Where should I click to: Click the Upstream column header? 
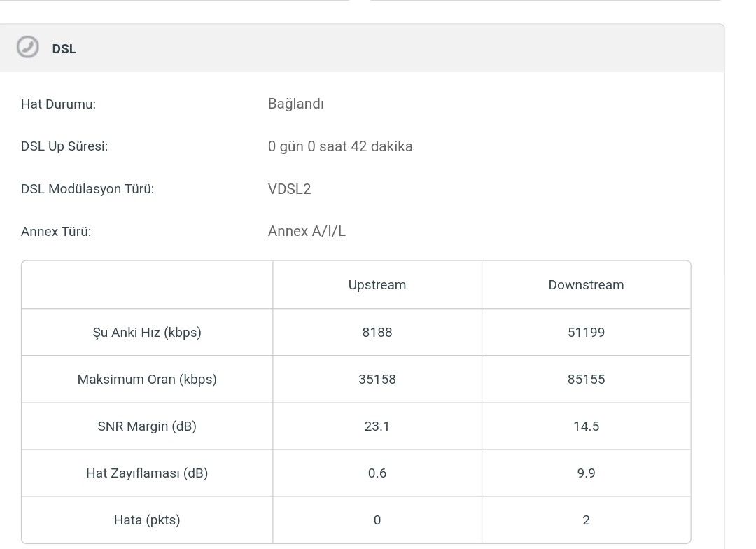click(377, 285)
